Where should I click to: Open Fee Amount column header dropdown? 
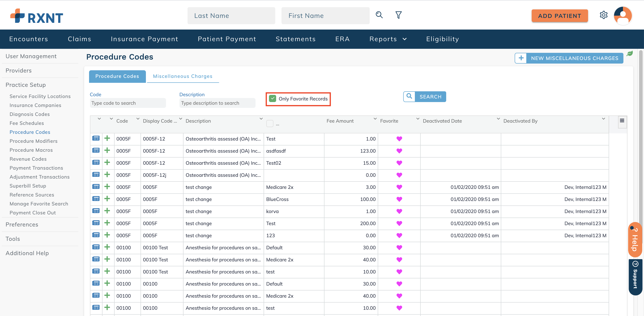tap(375, 119)
